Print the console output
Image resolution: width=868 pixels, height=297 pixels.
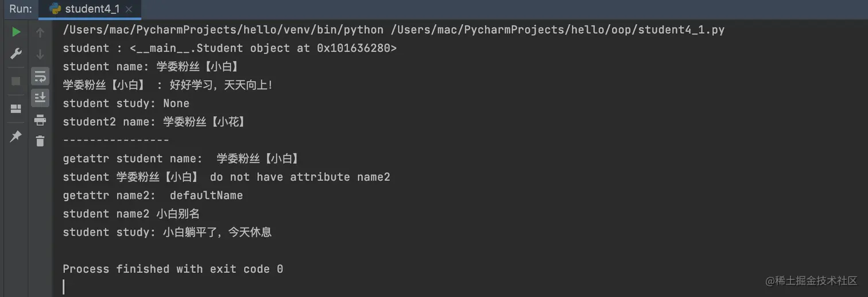tap(40, 120)
